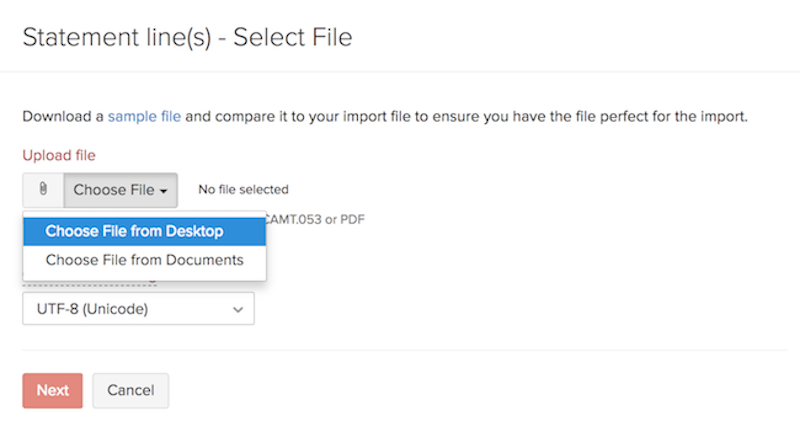Select Choose File from Documents

pos(144,260)
